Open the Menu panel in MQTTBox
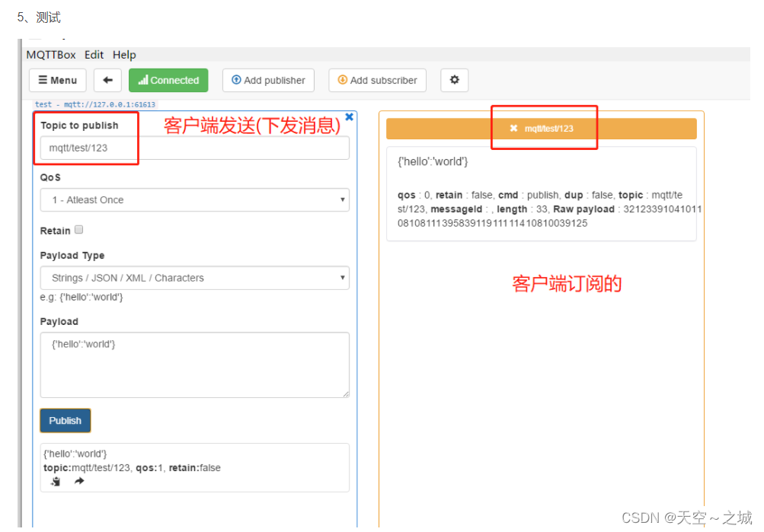Screen dimensions: 764x532 (57, 80)
